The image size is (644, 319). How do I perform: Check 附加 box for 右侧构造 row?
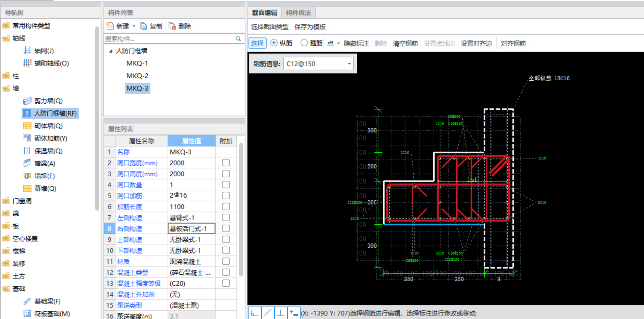click(226, 229)
